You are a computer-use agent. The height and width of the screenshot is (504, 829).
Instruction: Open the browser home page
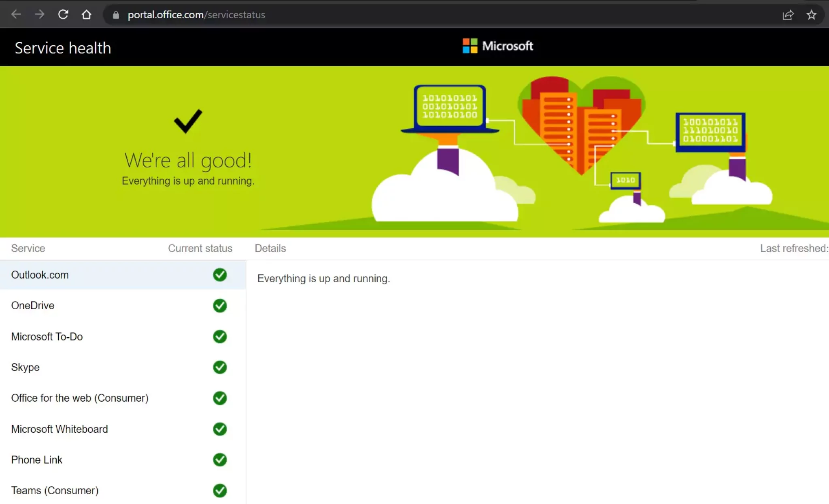pyautogui.click(x=86, y=15)
